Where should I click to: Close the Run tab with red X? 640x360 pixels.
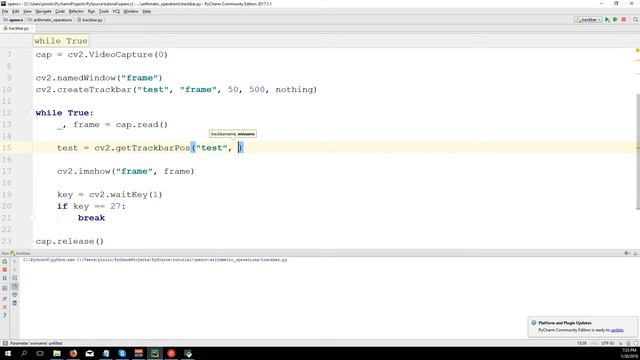(4, 307)
